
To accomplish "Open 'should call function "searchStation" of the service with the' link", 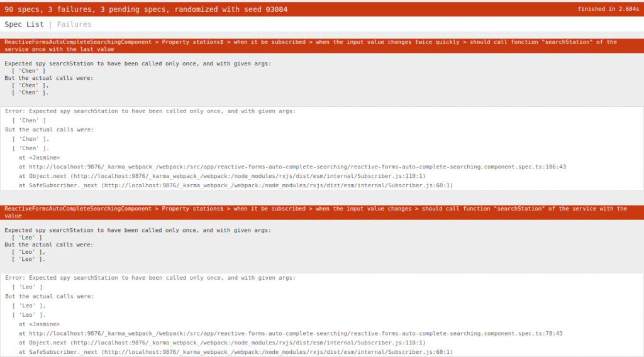I will [525, 209].
